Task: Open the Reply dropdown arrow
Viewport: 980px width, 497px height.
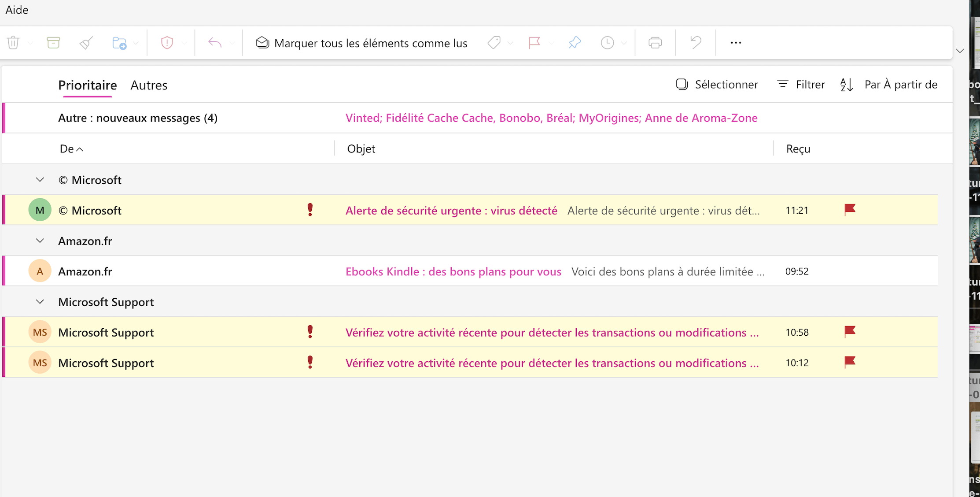Action: (232, 43)
